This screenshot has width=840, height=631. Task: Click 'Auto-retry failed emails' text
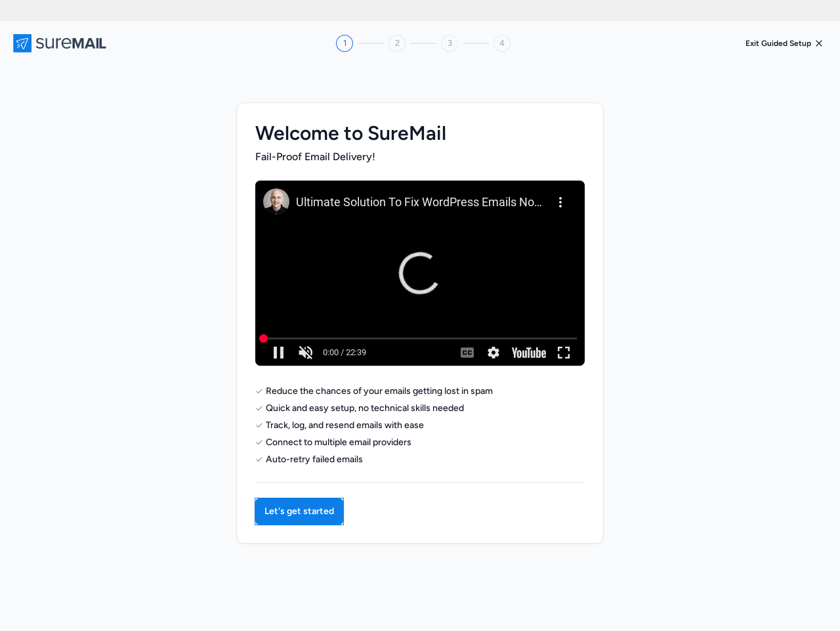pos(314,459)
